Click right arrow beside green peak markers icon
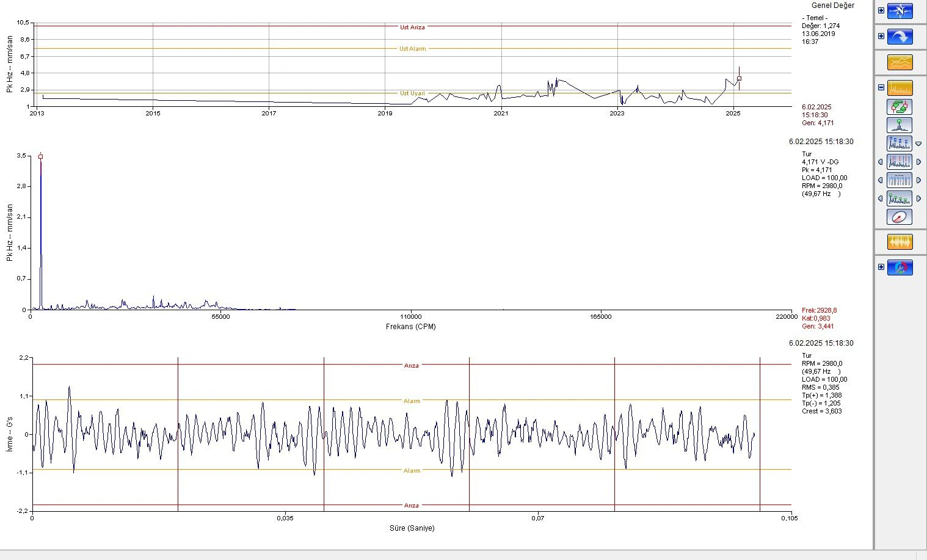Viewport: 927px width, 560px height. pyautogui.click(x=918, y=198)
